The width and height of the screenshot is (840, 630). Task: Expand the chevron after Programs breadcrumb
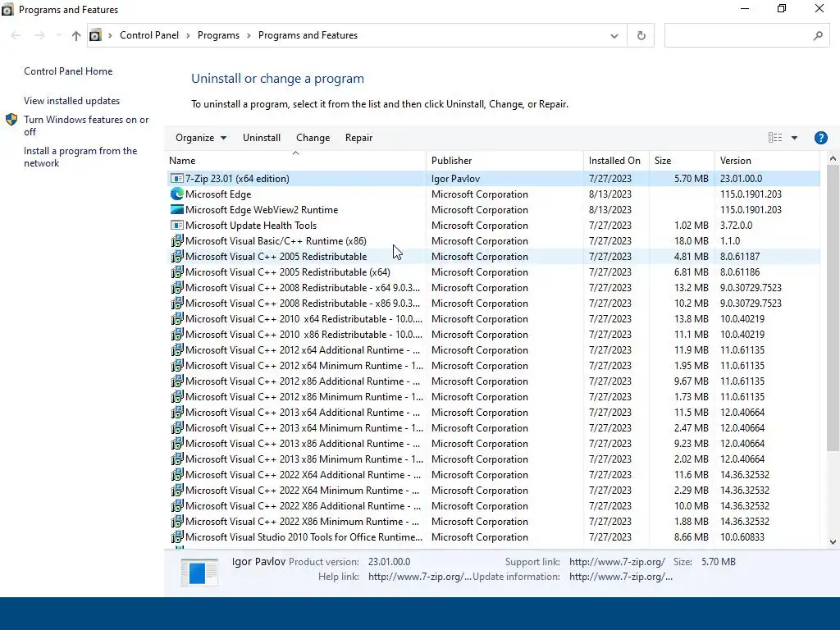point(249,35)
